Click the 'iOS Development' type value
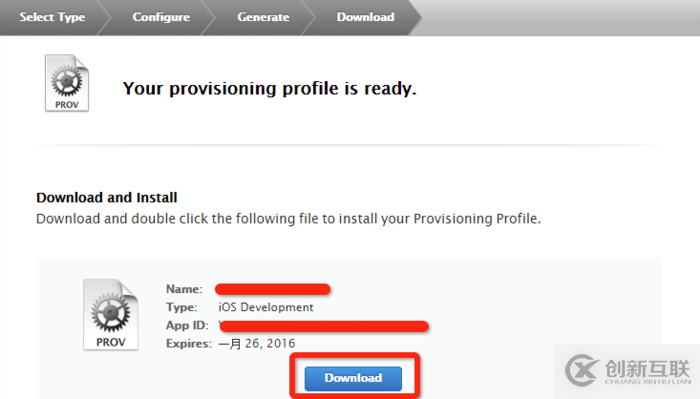Image resolution: width=700 pixels, height=399 pixels. point(266,307)
